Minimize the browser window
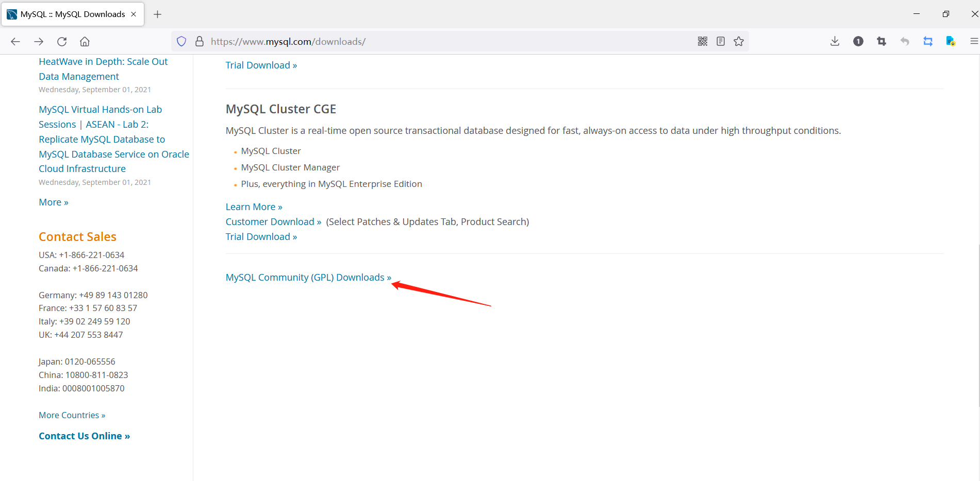The height and width of the screenshot is (481, 980). coord(917,14)
